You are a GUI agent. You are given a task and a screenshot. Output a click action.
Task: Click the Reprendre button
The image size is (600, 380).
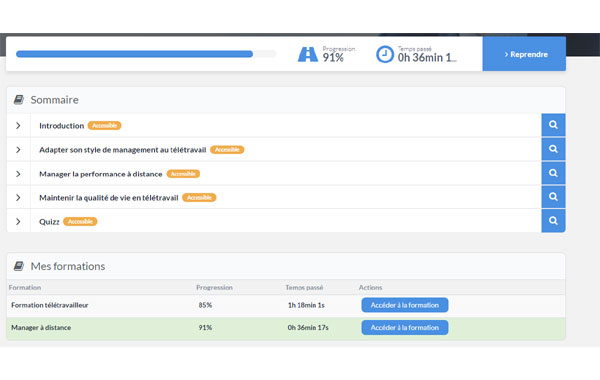[524, 54]
